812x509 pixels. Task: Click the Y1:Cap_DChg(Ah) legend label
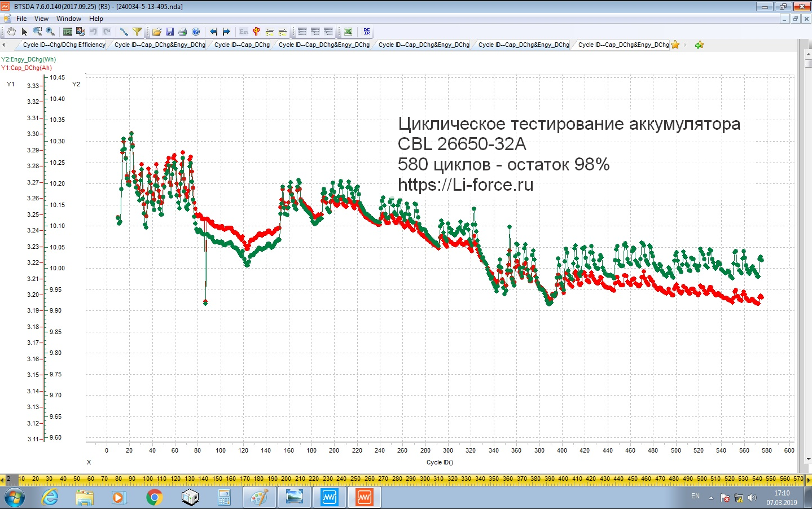point(27,68)
